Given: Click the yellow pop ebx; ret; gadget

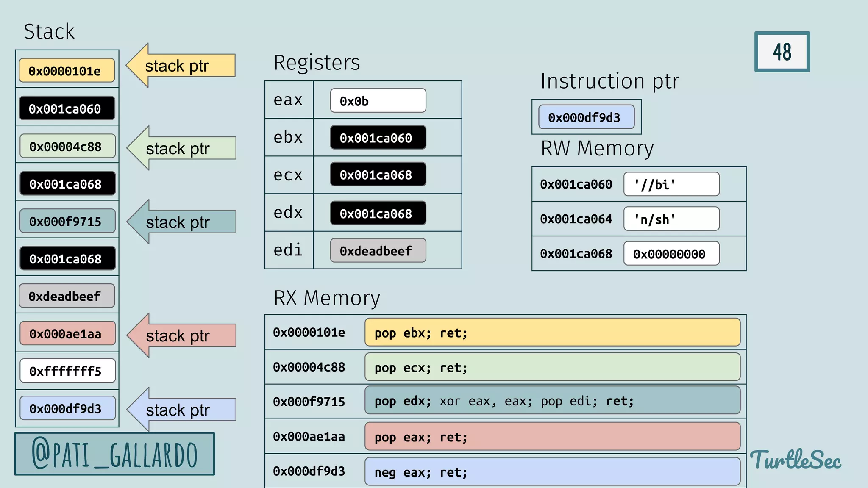Looking at the screenshot, I should pyautogui.click(x=552, y=333).
